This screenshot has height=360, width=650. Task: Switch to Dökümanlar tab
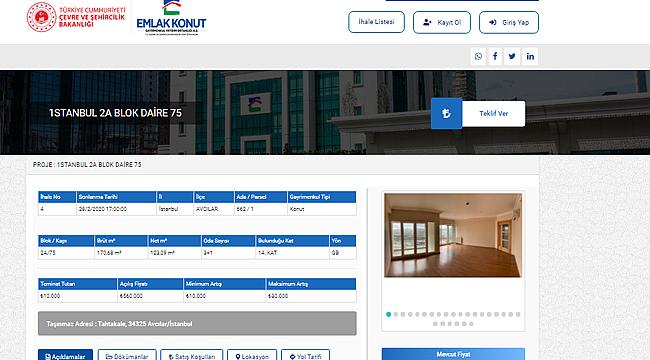click(127, 355)
